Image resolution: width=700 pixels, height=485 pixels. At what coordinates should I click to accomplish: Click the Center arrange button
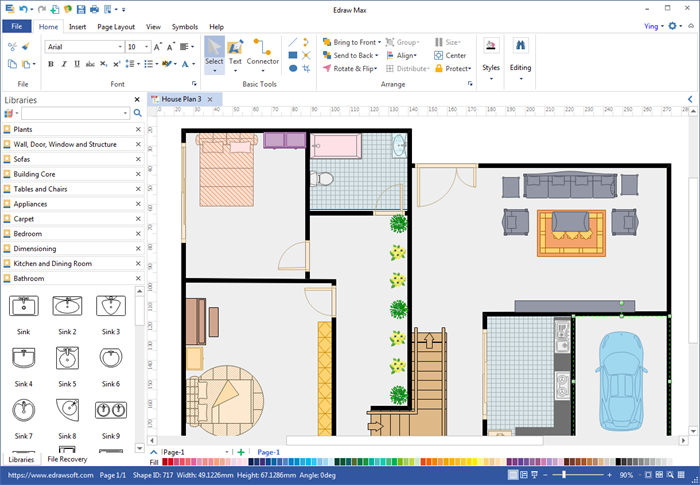(451, 55)
